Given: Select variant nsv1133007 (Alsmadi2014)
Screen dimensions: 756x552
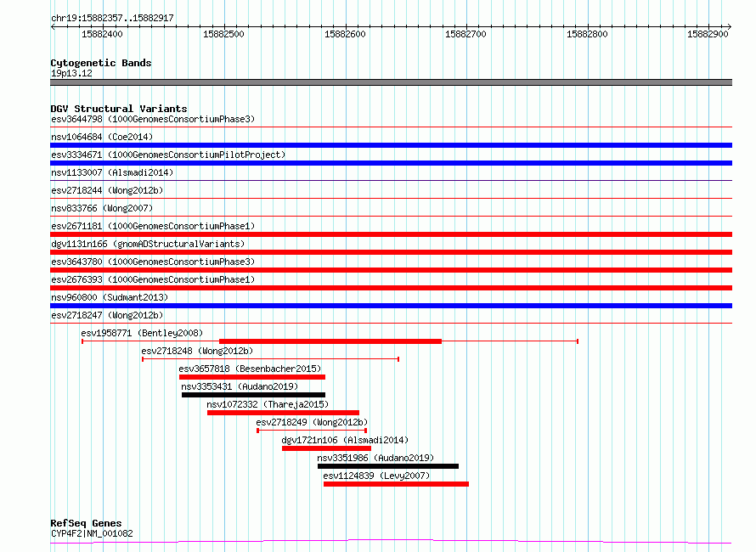Looking at the screenshot, I should (x=112, y=172).
